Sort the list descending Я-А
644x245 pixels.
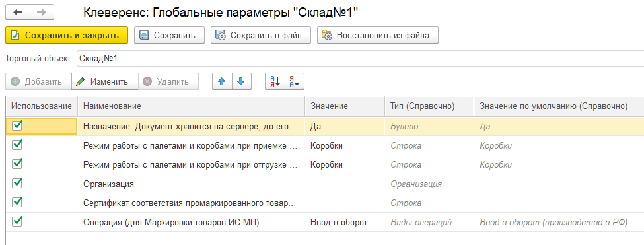point(295,82)
